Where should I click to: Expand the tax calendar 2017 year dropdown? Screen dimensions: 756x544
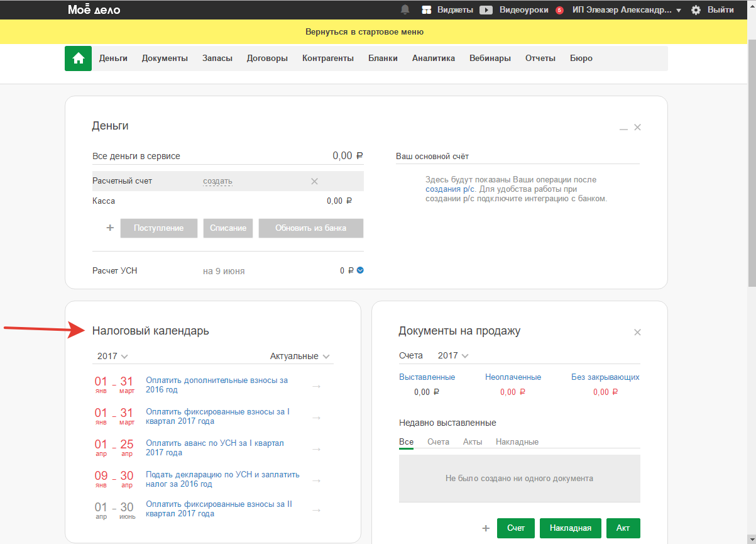tap(113, 356)
